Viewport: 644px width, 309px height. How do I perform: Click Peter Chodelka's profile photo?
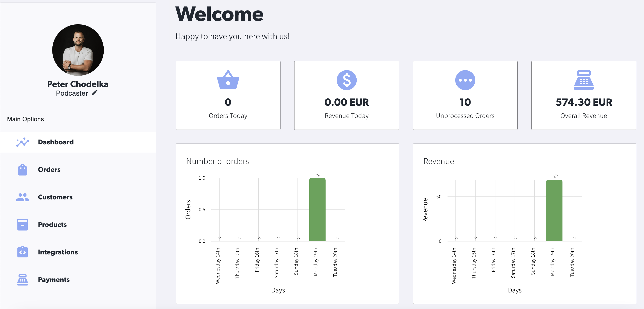coord(78,50)
